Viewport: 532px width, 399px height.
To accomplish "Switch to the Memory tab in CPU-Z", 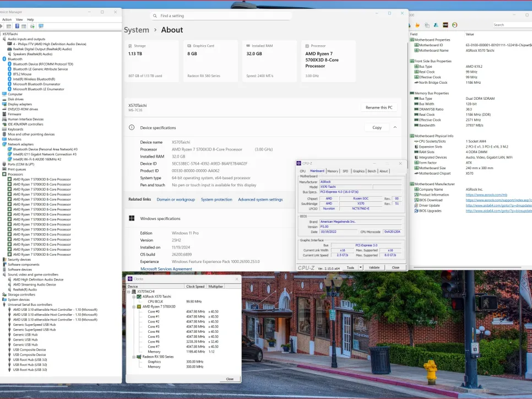I will [x=333, y=171].
